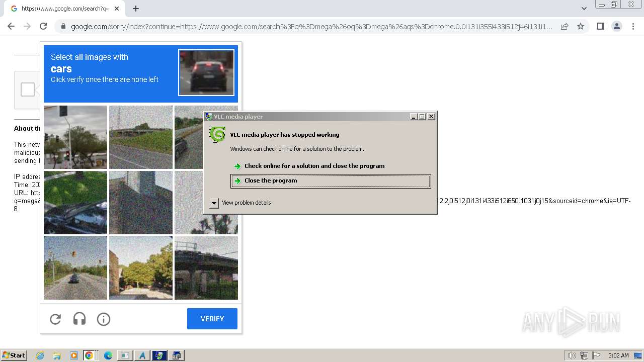Image resolution: width=644 pixels, height=362 pixels.
Task: Click the VERIFY button
Action: click(212, 319)
